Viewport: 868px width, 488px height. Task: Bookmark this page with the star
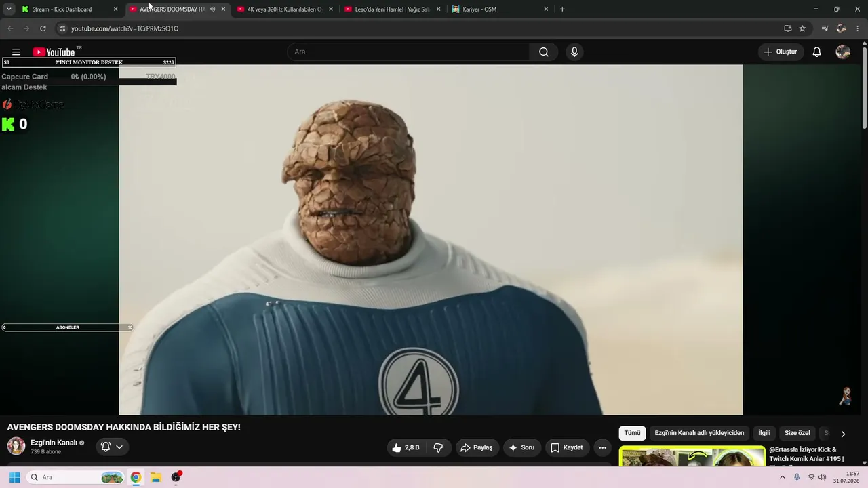pyautogui.click(x=802, y=28)
